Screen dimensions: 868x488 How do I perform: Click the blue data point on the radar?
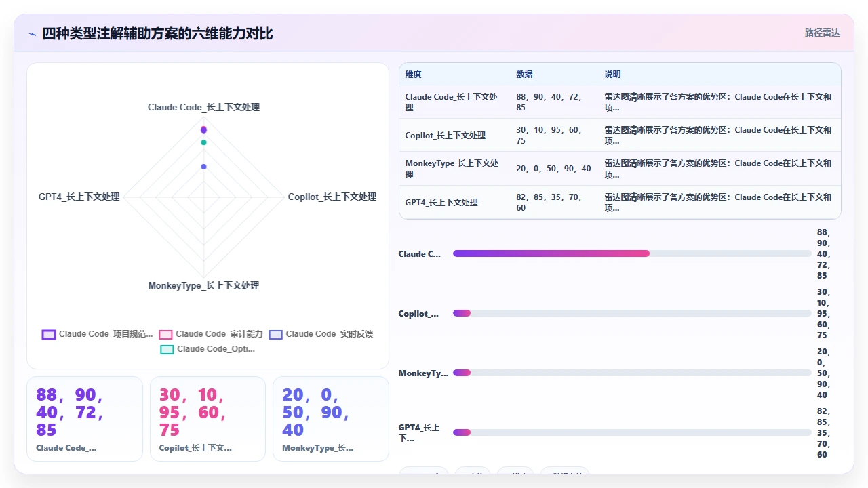click(203, 167)
